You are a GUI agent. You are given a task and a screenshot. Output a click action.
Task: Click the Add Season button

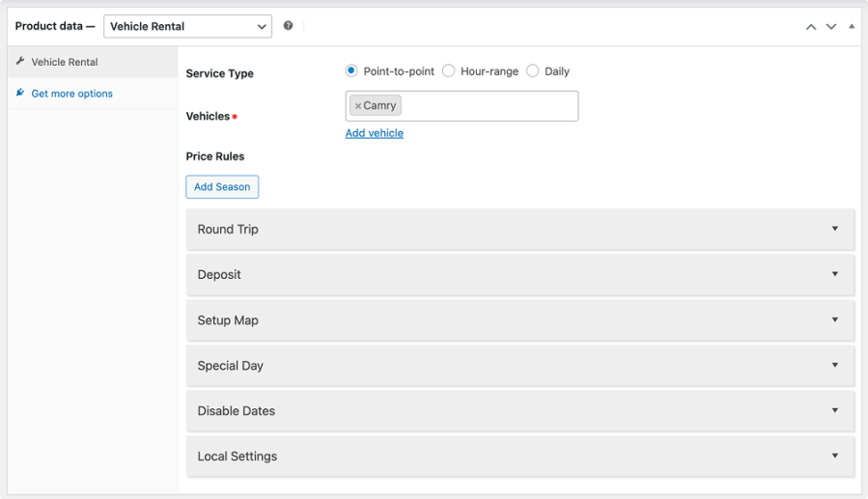(x=222, y=187)
